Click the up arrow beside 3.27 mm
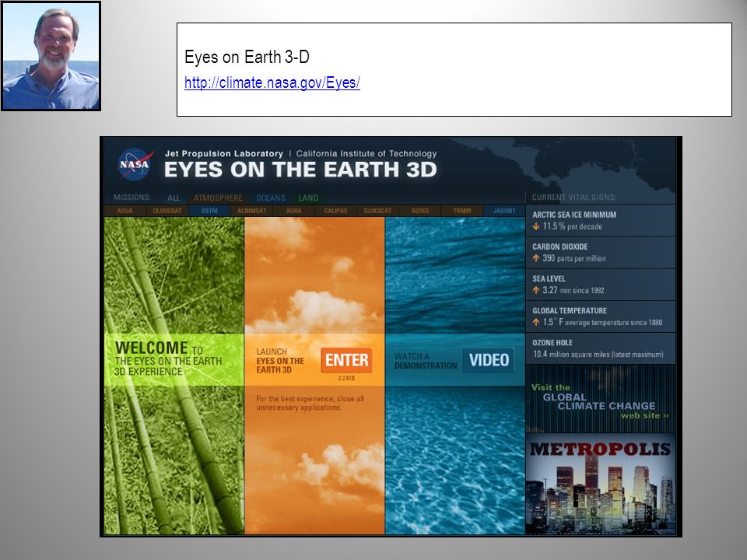The image size is (747, 560). point(536,290)
